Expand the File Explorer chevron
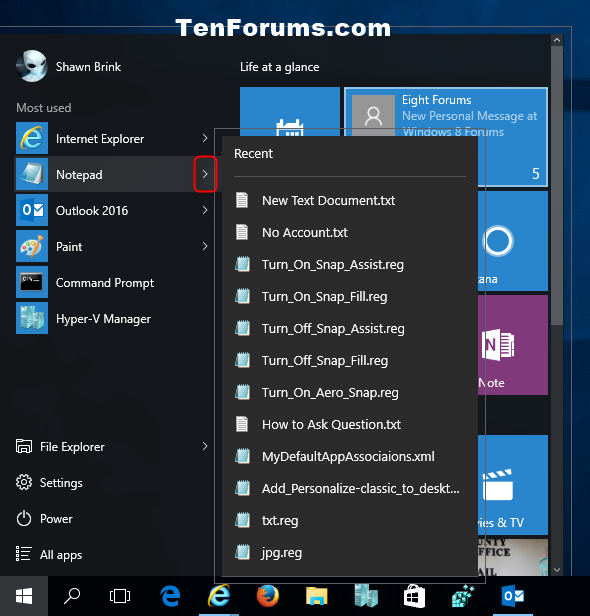 pyautogui.click(x=205, y=446)
